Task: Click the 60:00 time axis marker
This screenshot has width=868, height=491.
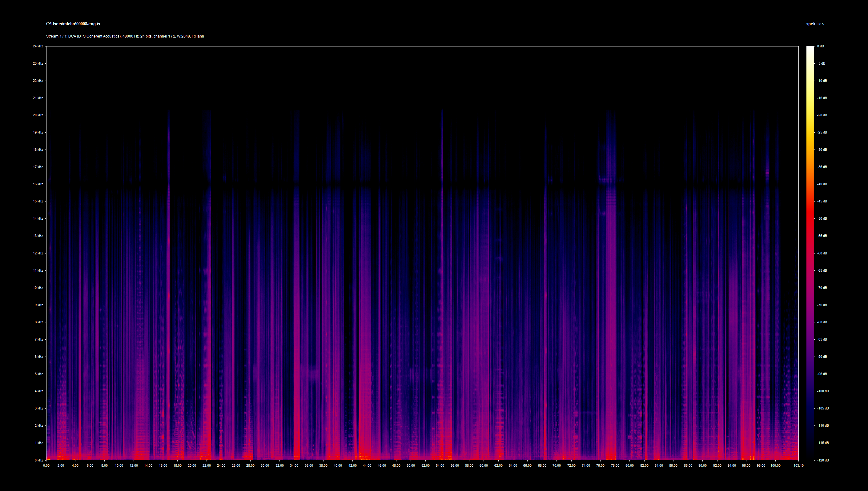Action: pyautogui.click(x=484, y=466)
